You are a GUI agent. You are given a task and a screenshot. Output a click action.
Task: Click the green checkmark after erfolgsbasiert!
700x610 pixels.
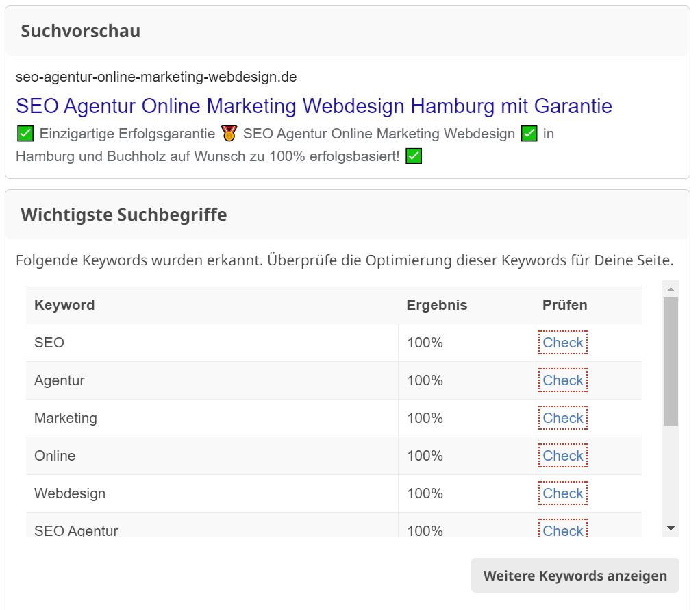pyautogui.click(x=414, y=156)
